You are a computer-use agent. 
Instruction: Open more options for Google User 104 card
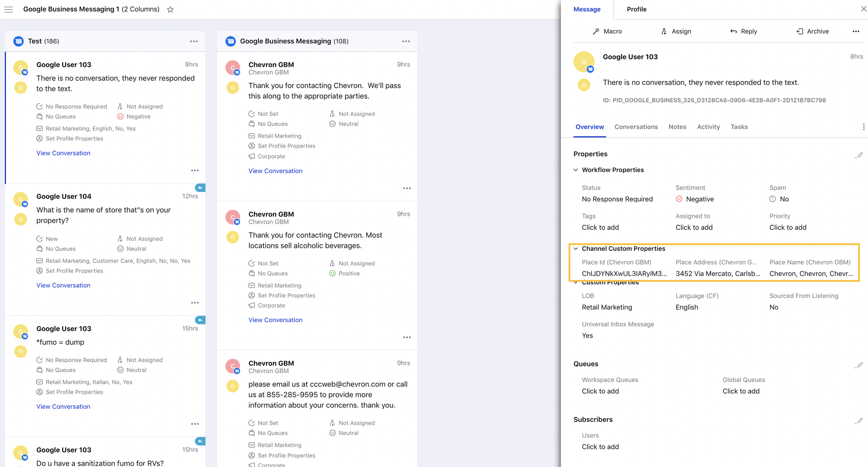195,303
